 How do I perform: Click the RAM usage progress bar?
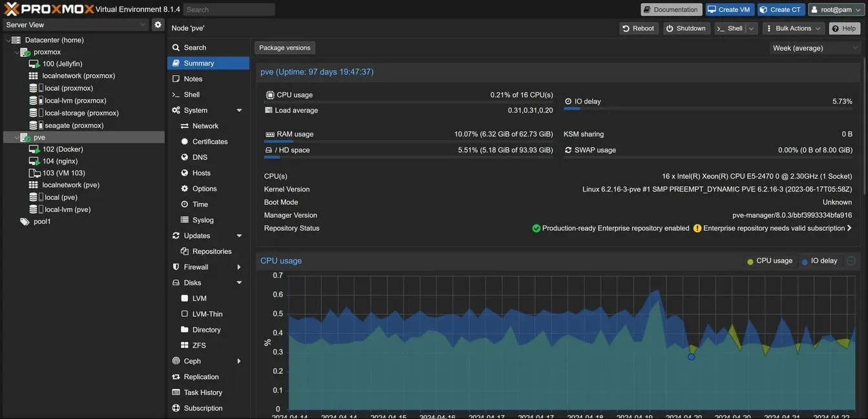click(x=409, y=142)
